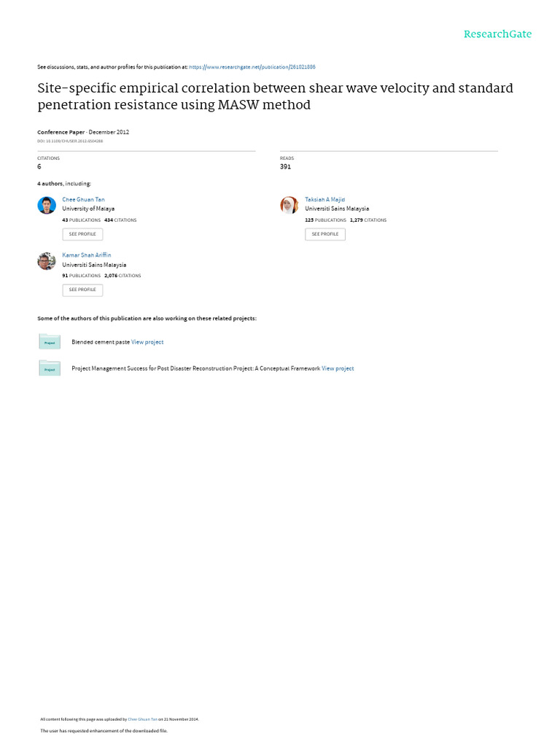
Task: View project for Blended cement paste
Action: pos(147,342)
